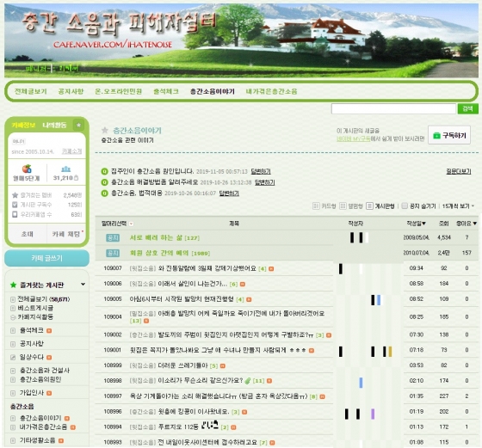Select the 층간소음이야기 item in green navigation bar
Viewport: 482px width, 448px height.
tap(212, 91)
